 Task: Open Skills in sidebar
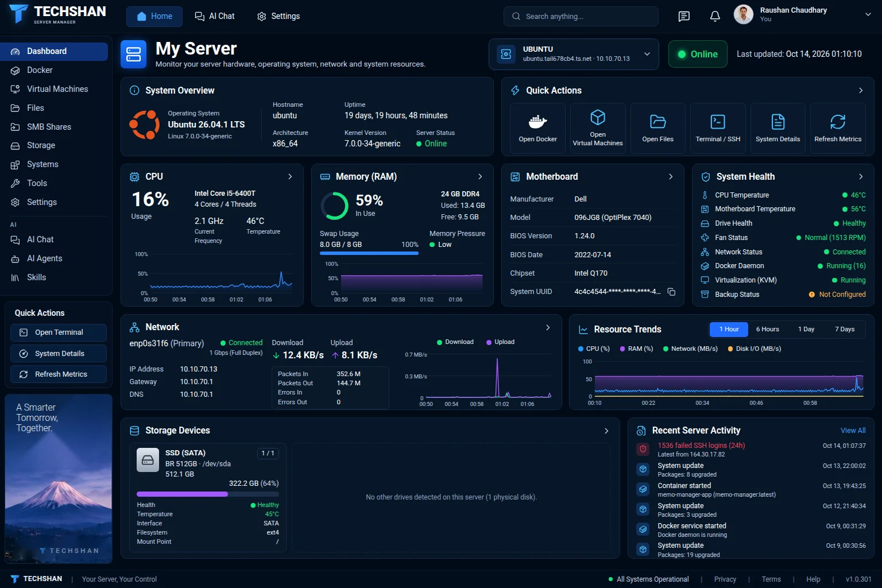(x=54, y=277)
